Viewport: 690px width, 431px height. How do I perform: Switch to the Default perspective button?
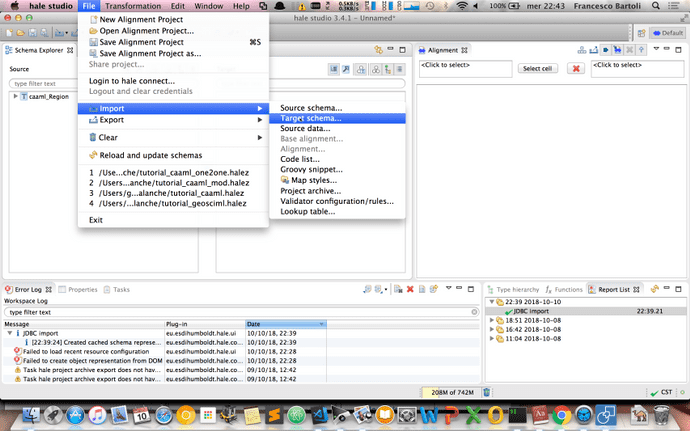[666, 32]
